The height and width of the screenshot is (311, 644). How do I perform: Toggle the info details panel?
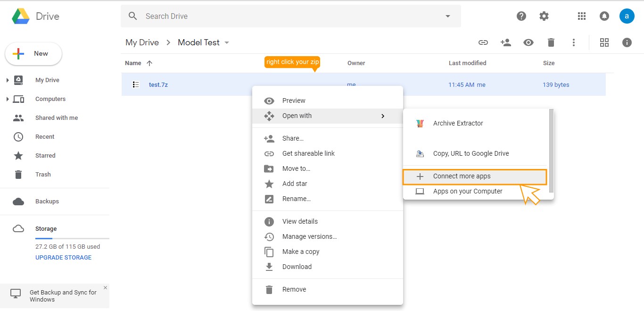coord(627,42)
